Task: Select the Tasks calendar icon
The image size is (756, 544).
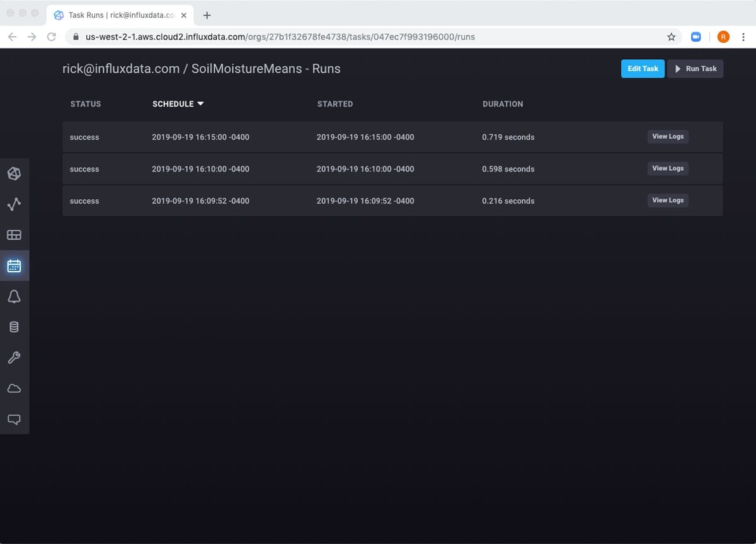Action: click(x=14, y=266)
